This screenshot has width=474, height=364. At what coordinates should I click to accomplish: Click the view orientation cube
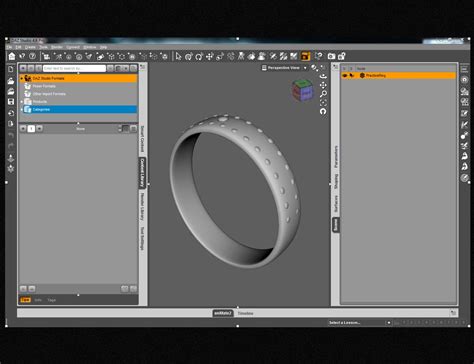click(x=303, y=90)
